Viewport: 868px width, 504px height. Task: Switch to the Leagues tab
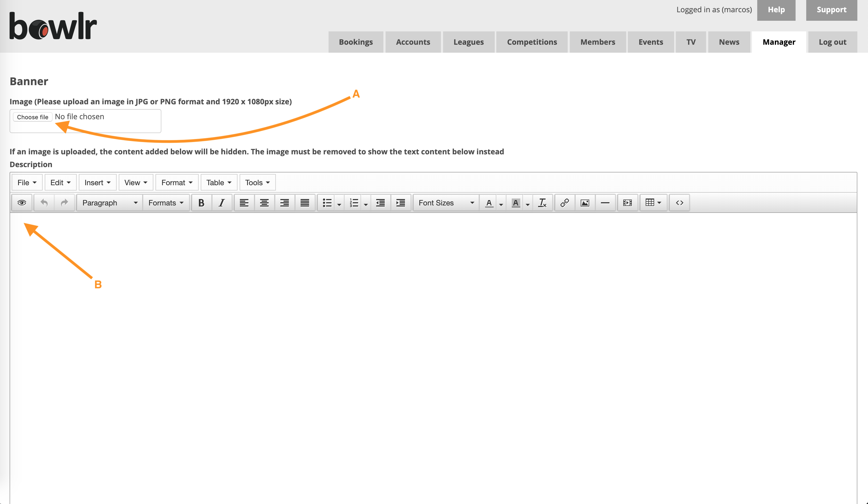468,42
